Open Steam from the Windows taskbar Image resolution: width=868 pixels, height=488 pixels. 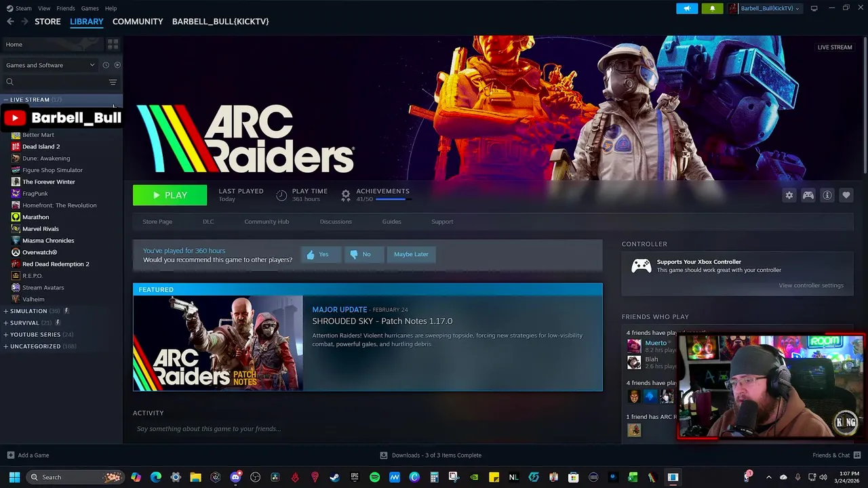(334, 477)
